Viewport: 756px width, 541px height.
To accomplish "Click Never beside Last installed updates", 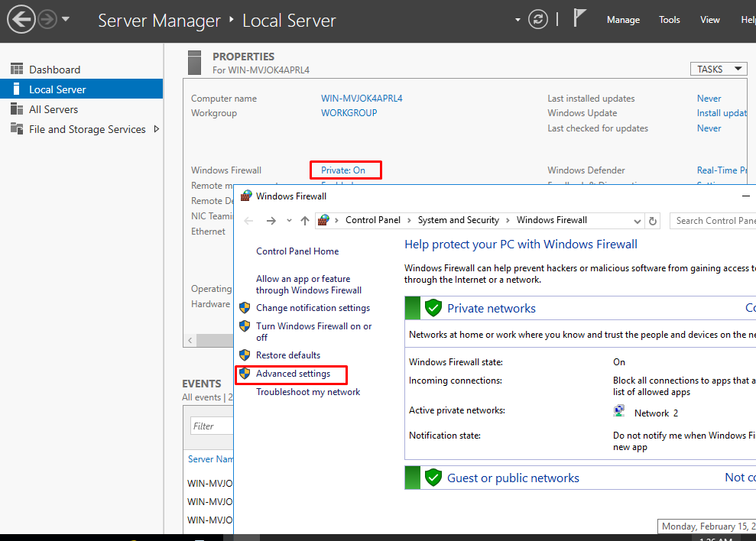I will [x=709, y=99].
